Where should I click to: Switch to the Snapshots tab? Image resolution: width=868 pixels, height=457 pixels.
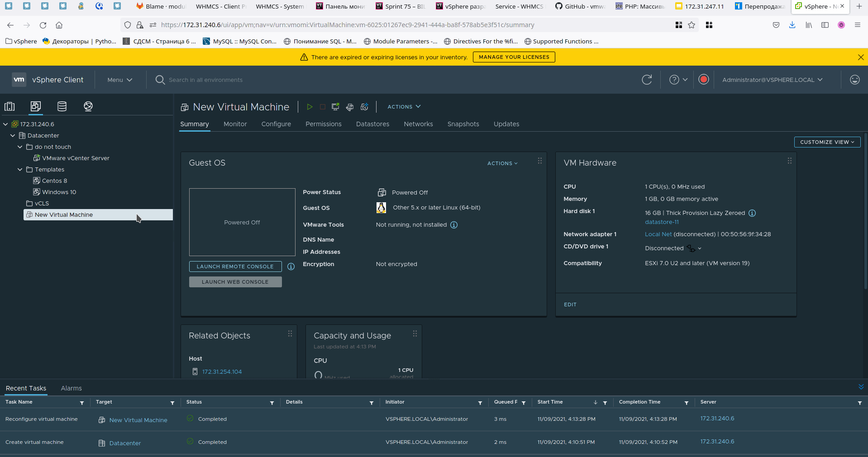coord(463,124)
